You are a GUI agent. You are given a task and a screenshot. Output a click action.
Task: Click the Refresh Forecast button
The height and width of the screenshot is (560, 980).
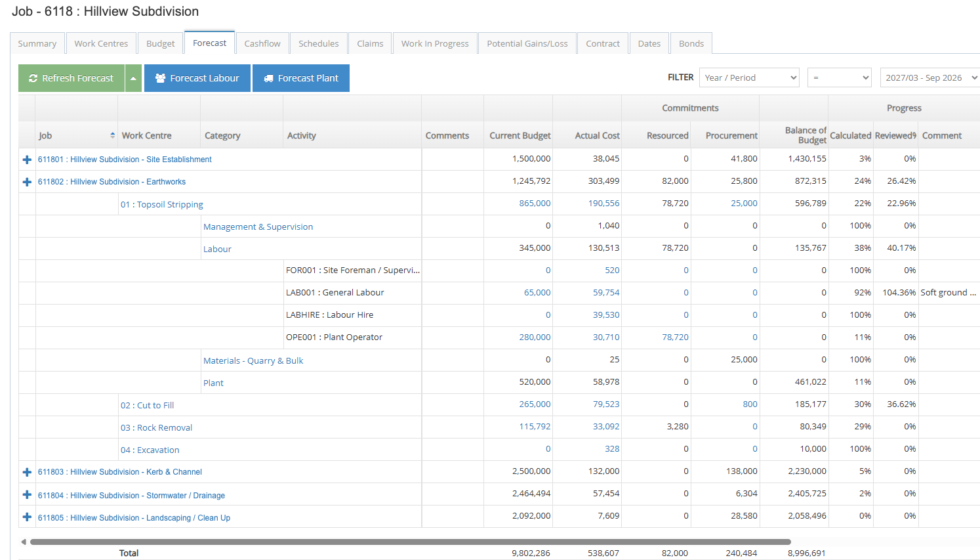(x=71, y=78)
